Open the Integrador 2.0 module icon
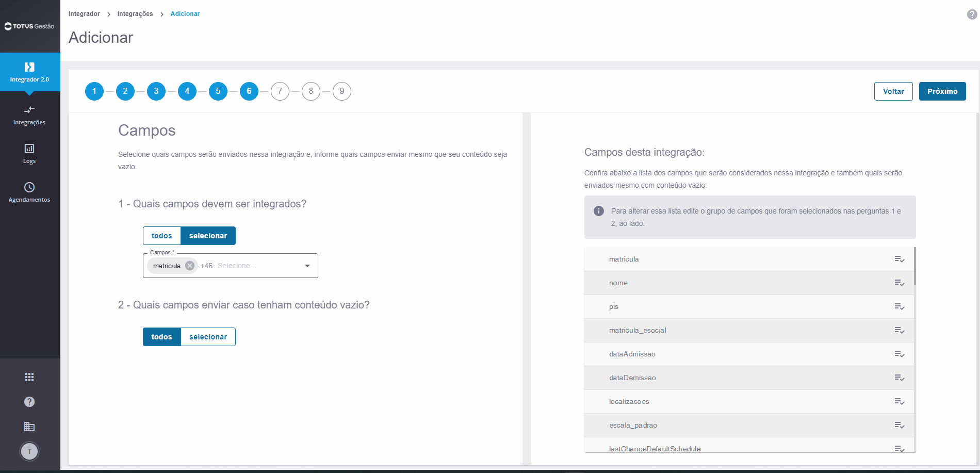 coord(29,67)
